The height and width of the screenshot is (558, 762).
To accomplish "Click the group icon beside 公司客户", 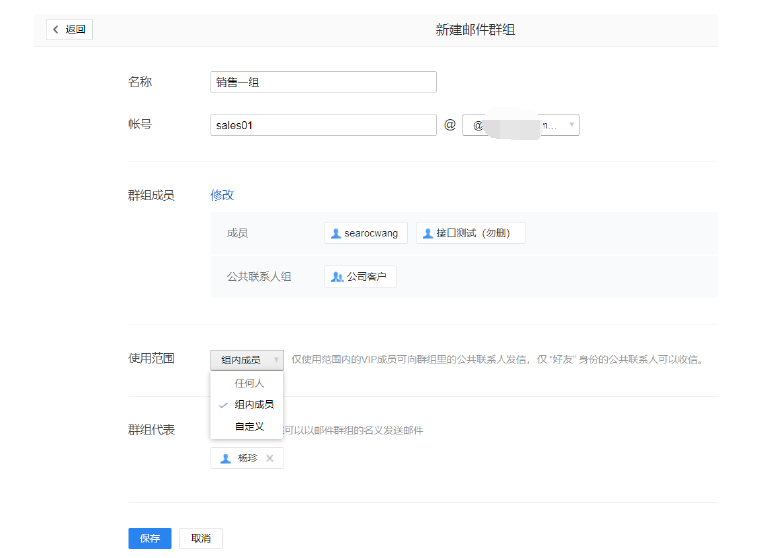I will [337, 277].
